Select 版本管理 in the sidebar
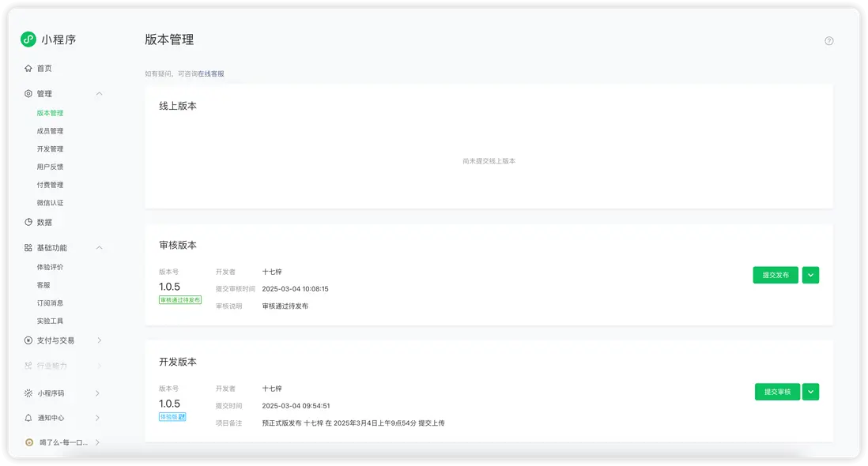The width and height of the screenshot is (868, 466). coord(50,113)
